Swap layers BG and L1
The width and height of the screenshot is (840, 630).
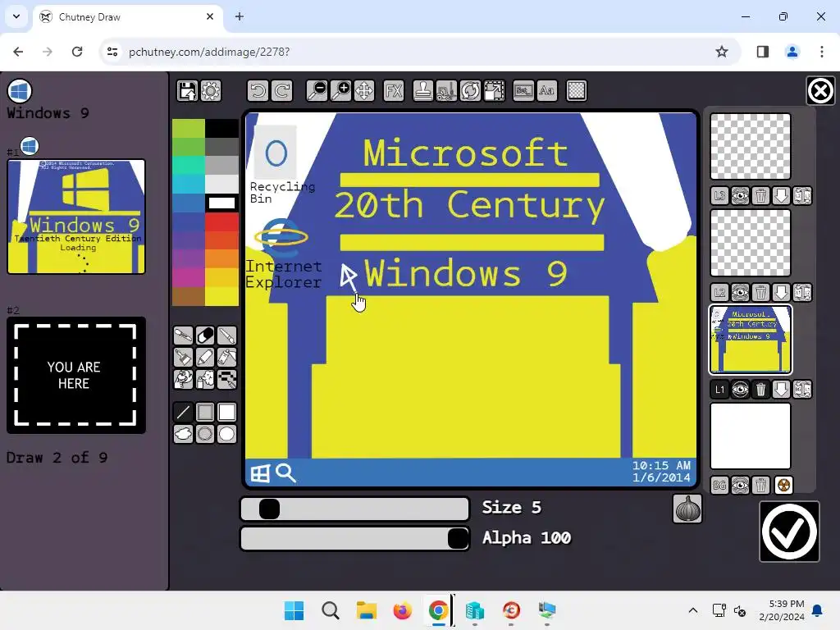click(802, 390)
